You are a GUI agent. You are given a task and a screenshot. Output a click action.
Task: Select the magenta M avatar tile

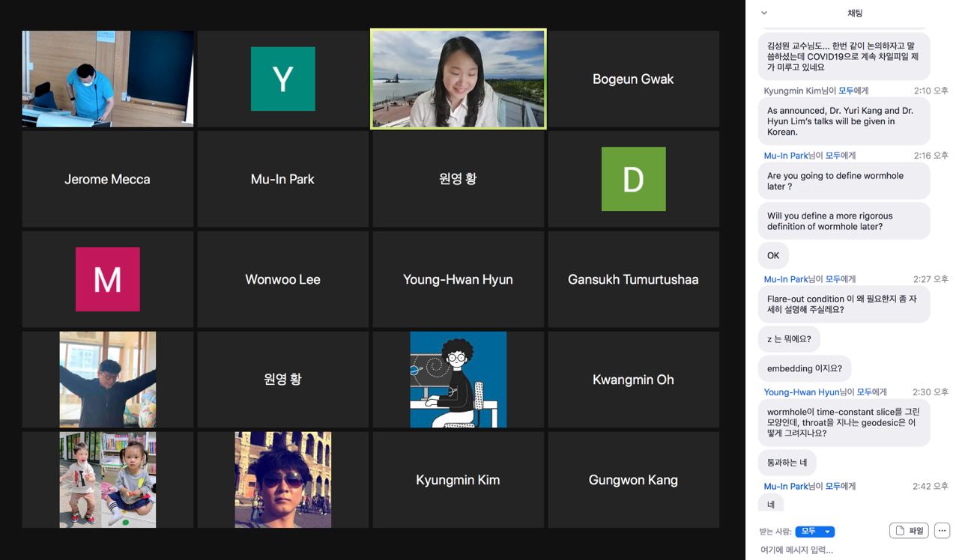(x=107, y=279)
